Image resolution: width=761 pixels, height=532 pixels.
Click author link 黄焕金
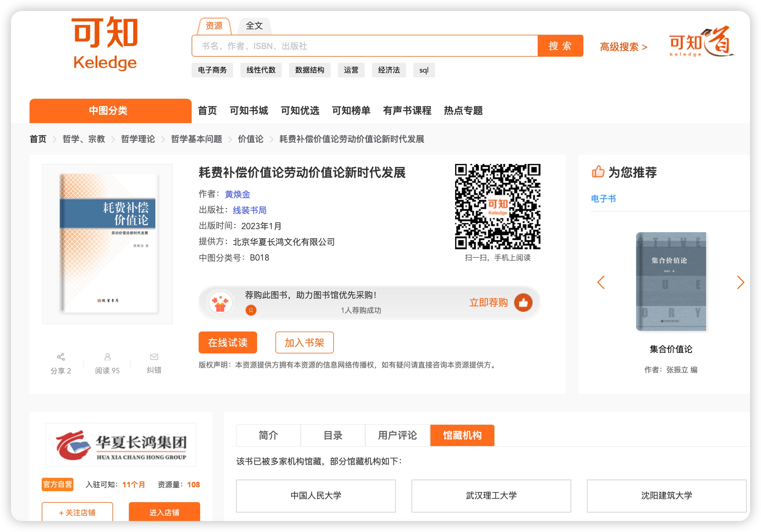pos(237,194)
